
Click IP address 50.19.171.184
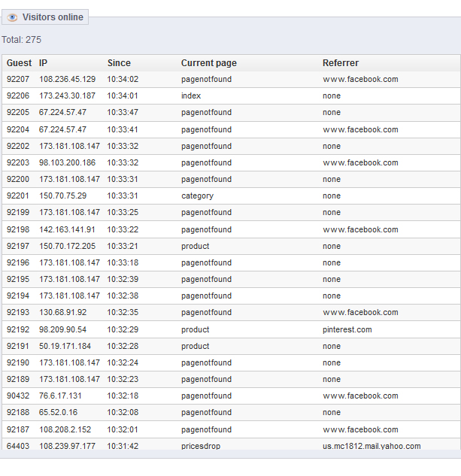click(65, 346)
